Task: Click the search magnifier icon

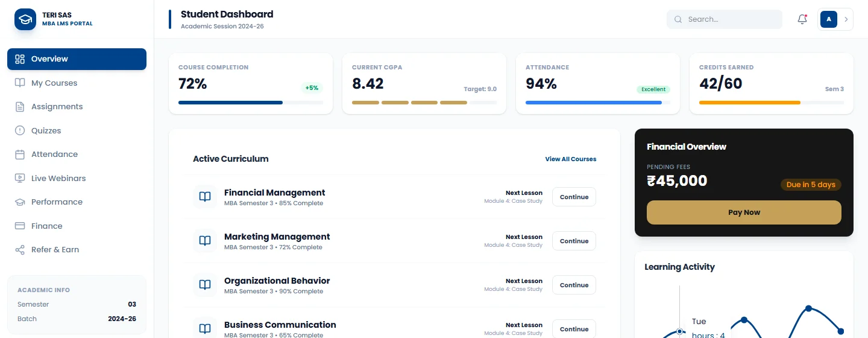Action: tap(678, 19)
